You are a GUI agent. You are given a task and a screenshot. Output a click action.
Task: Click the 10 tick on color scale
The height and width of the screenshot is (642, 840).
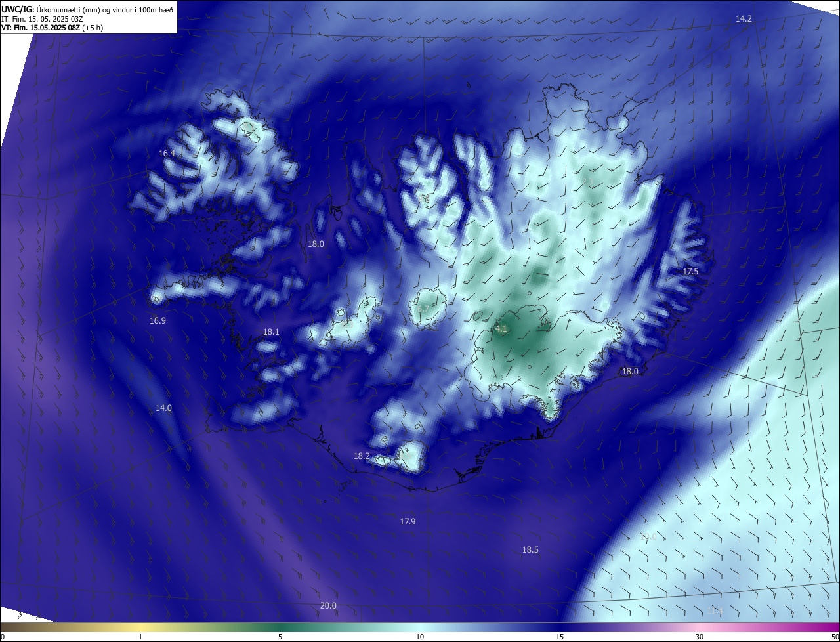420,637
